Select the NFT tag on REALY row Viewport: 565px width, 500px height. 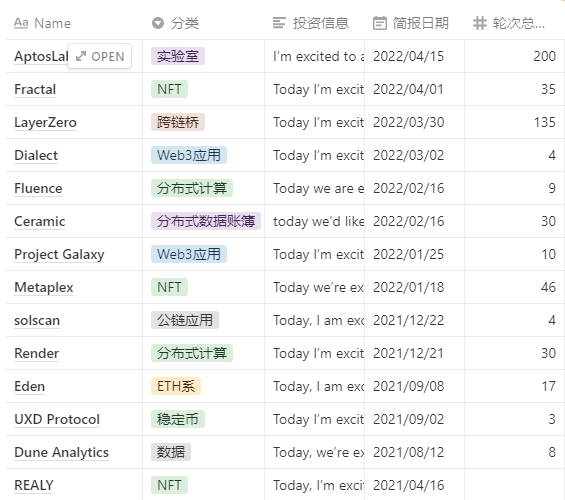[169, 485]
